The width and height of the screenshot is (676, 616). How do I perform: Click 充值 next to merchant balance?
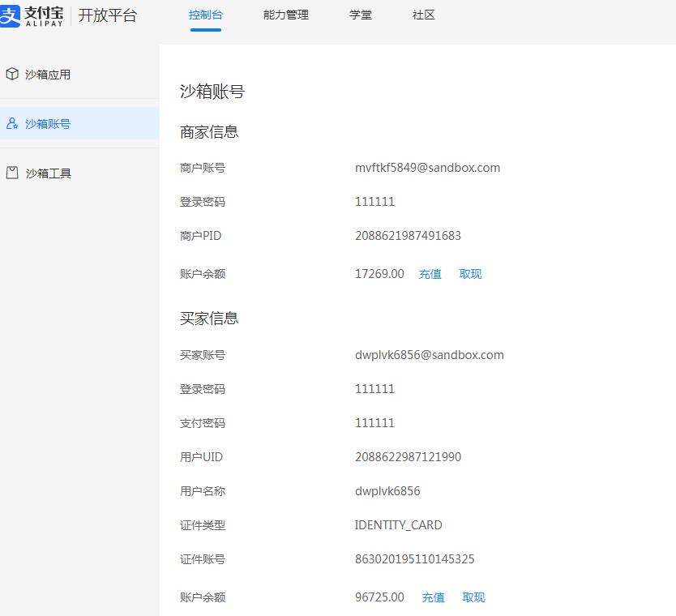point(430,274)
